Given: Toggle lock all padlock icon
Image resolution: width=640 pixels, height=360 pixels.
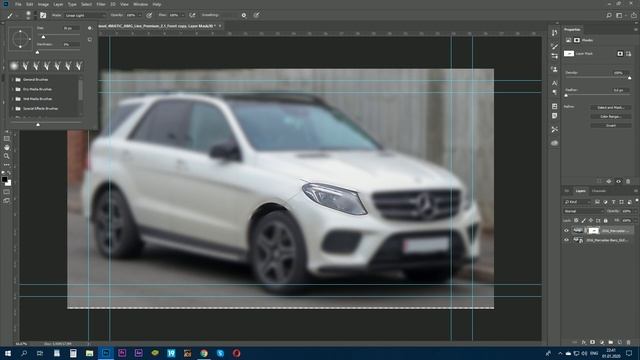Looking at the screenshot, I should point(606,220).
